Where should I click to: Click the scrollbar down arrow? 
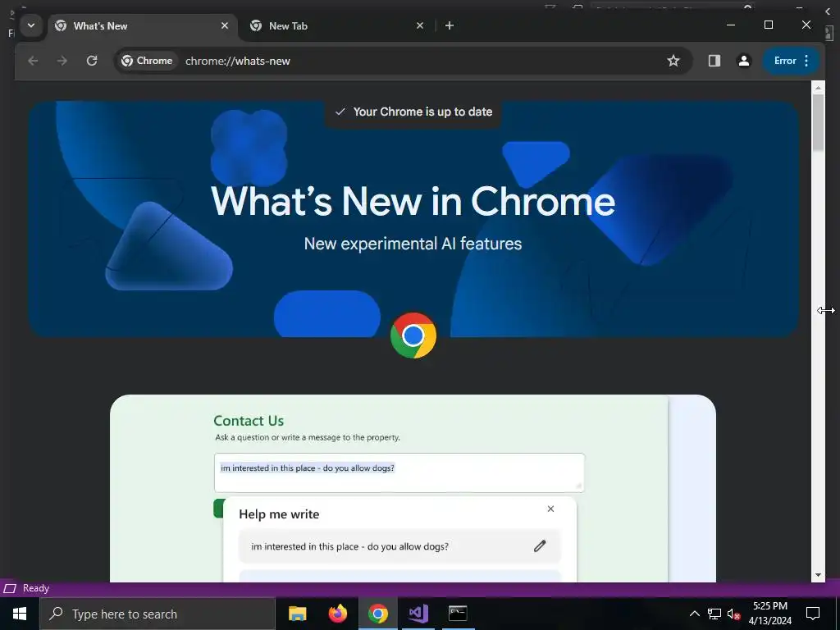818,575
